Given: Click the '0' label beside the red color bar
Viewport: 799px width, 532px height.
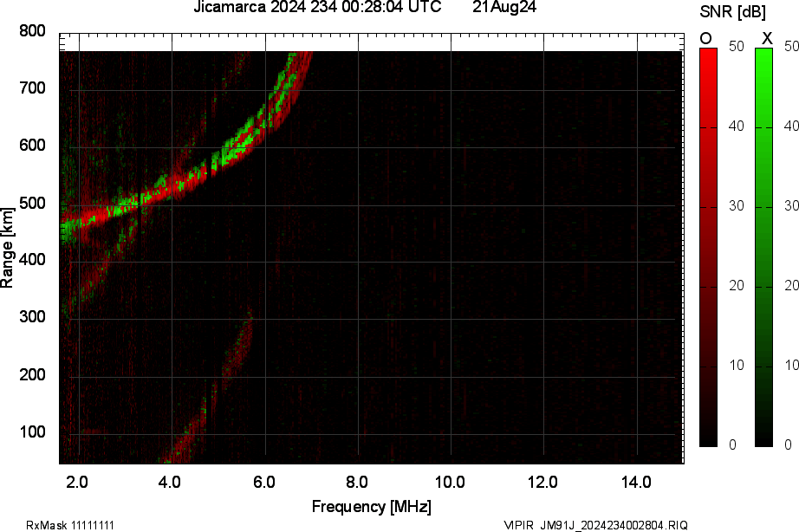Looking at the screenshot, I should click(733, 444).
